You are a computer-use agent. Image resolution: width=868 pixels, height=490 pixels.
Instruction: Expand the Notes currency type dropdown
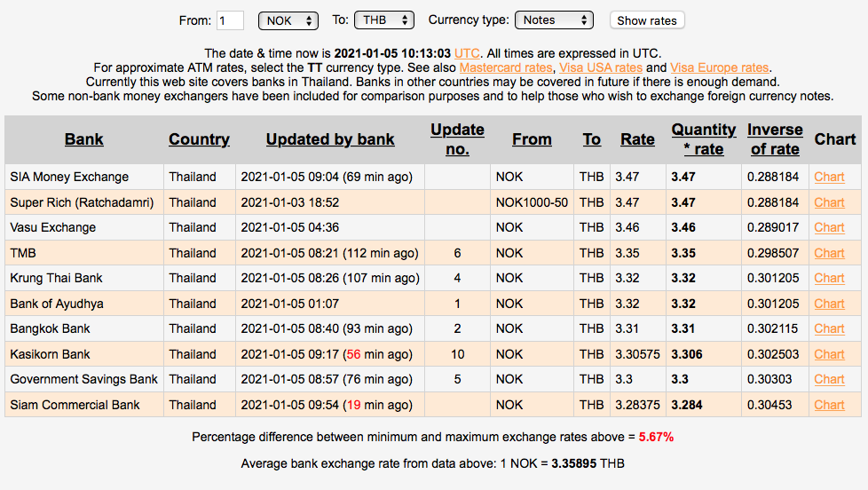coord(555,20)
